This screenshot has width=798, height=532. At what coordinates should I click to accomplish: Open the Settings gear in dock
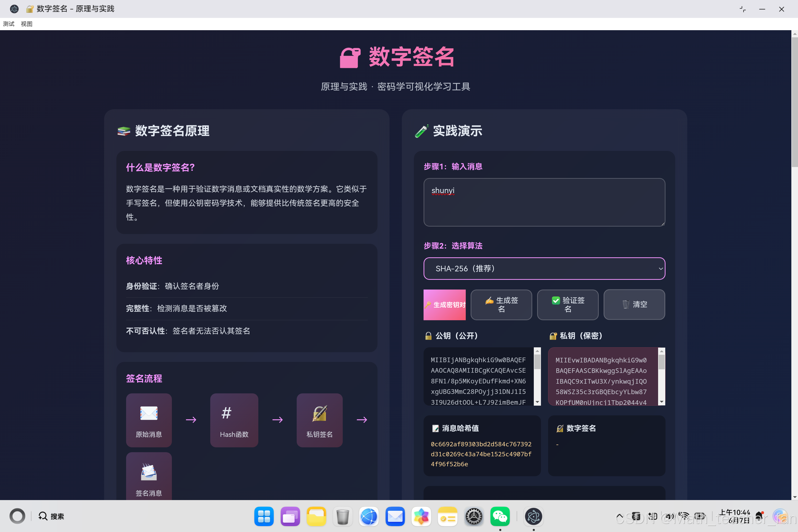pyautogui.click(x=474, y=516)
